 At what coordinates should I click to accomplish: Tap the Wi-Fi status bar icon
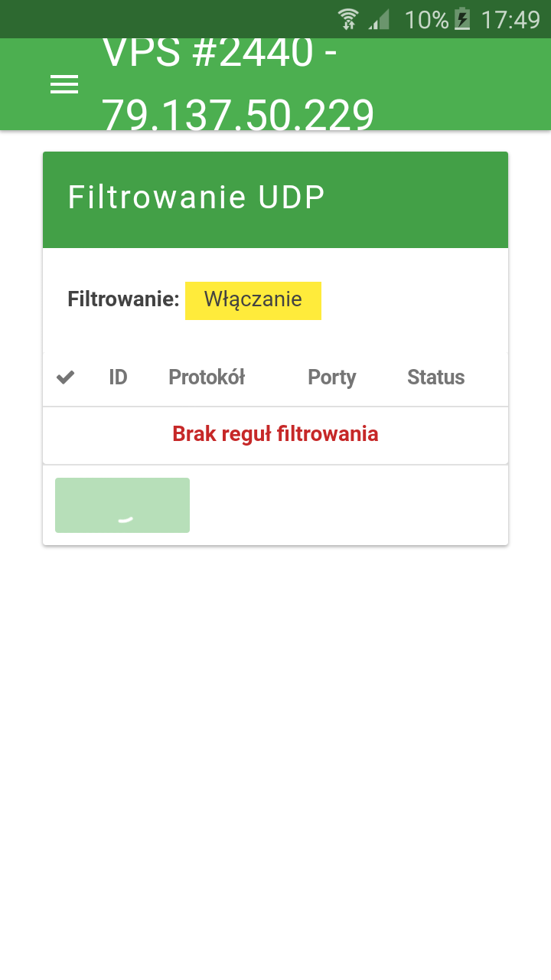pyautogui.click(x=348, y=19)
